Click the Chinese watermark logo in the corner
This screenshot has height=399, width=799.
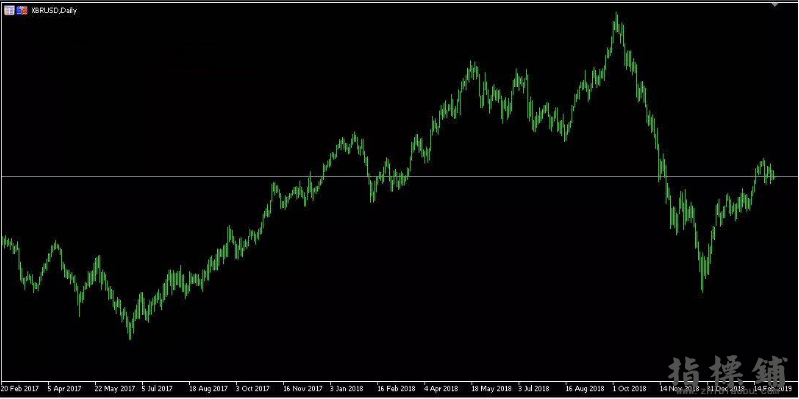[727, 373]
